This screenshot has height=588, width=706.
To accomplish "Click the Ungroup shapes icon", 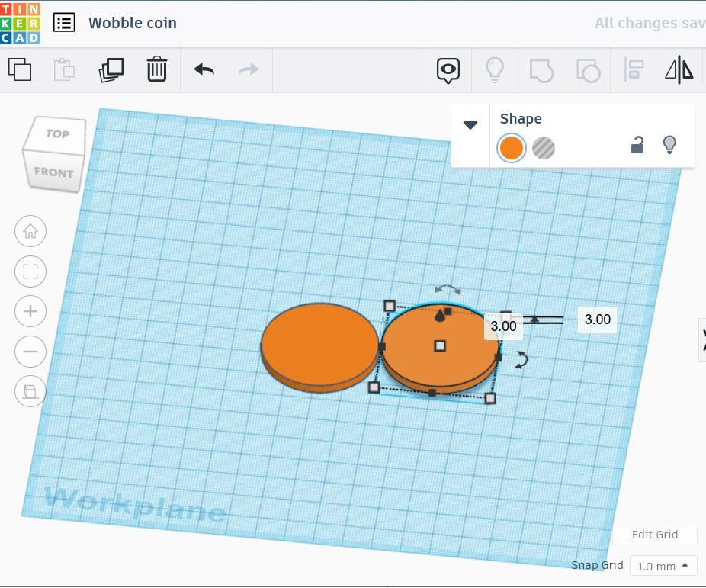I will coord(588,70).
